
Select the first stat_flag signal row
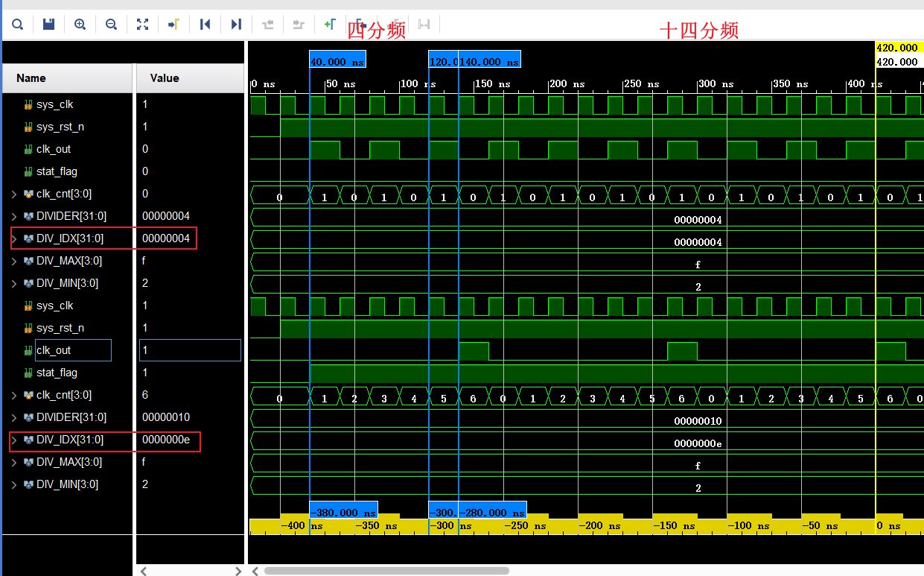click(x=57, y=171)
